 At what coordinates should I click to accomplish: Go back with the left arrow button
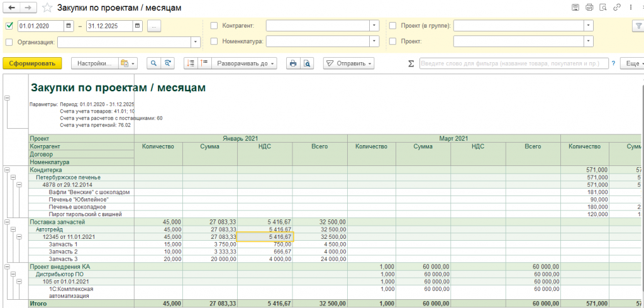point(11,8)
